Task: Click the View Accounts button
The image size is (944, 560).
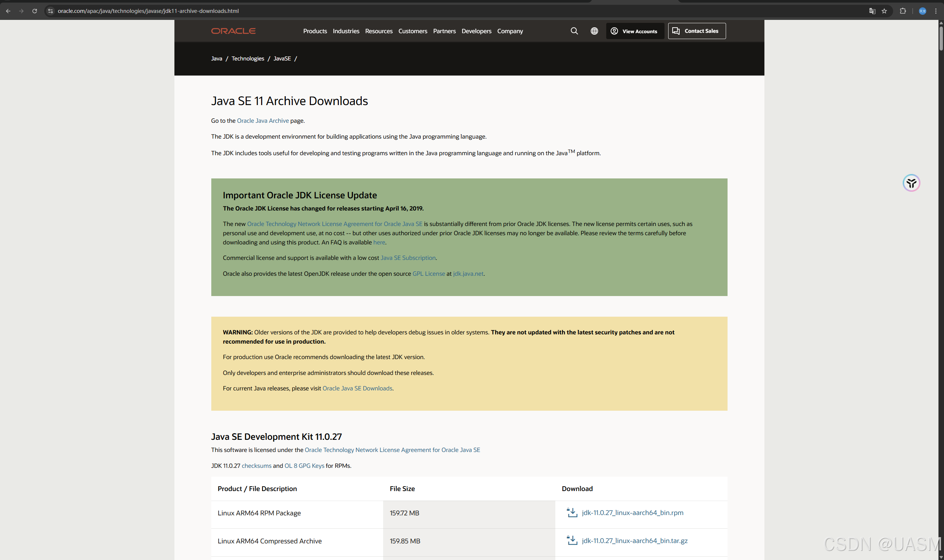Action: (635, 31)
